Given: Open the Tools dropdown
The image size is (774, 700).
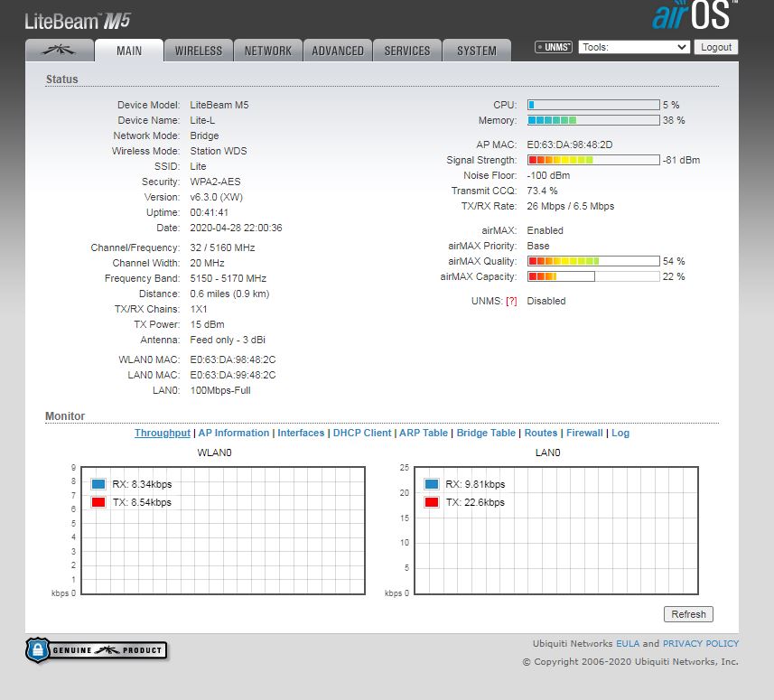Looking at the screenshot, I should [634, 47].
